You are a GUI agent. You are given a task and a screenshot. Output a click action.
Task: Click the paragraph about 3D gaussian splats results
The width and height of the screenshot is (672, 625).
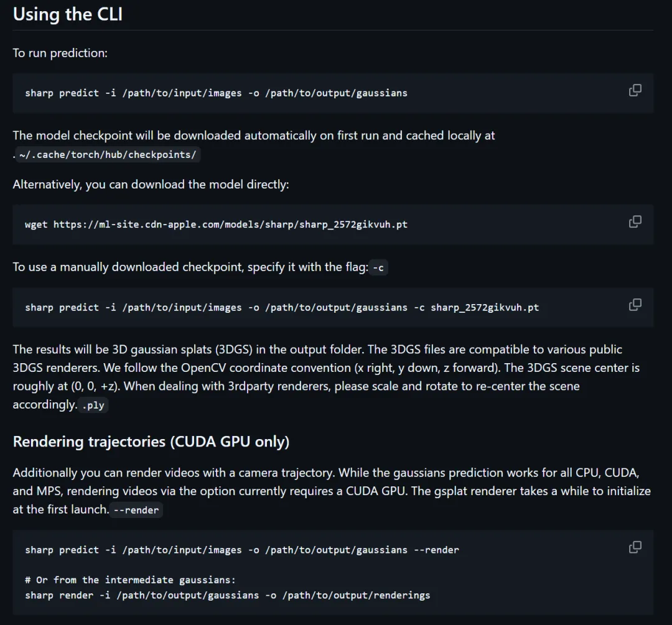[x=317, y=368]
